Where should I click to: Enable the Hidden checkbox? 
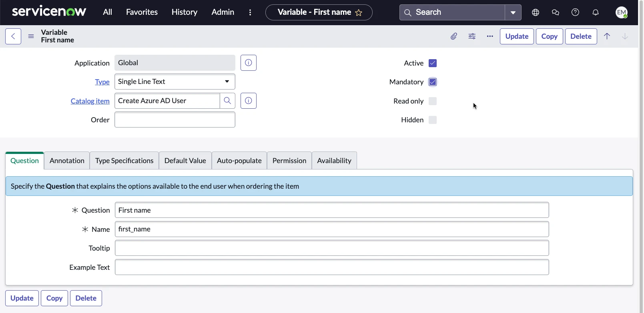[x=433, y=120]
